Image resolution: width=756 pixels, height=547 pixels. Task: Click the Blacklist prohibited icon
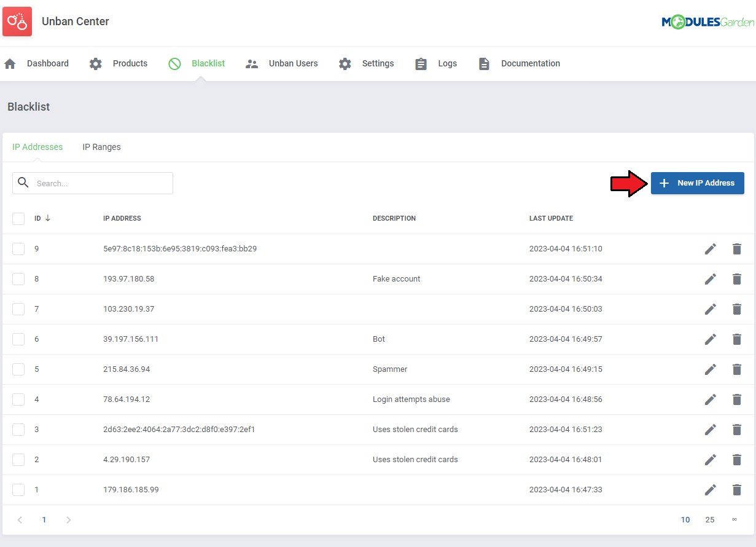(x=174, y=64)
